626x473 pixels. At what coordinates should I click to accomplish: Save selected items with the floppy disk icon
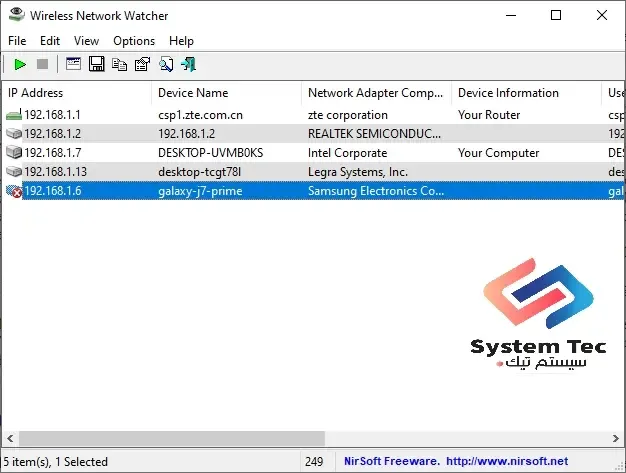[x=96, y=64]
